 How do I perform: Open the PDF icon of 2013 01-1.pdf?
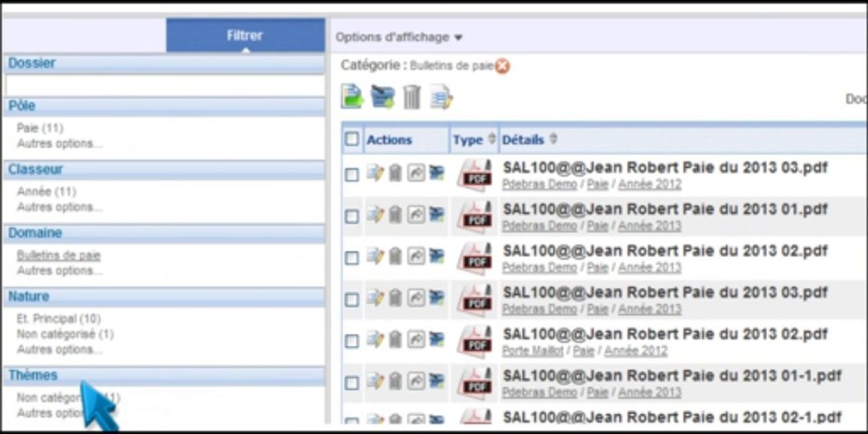[474, 382]
